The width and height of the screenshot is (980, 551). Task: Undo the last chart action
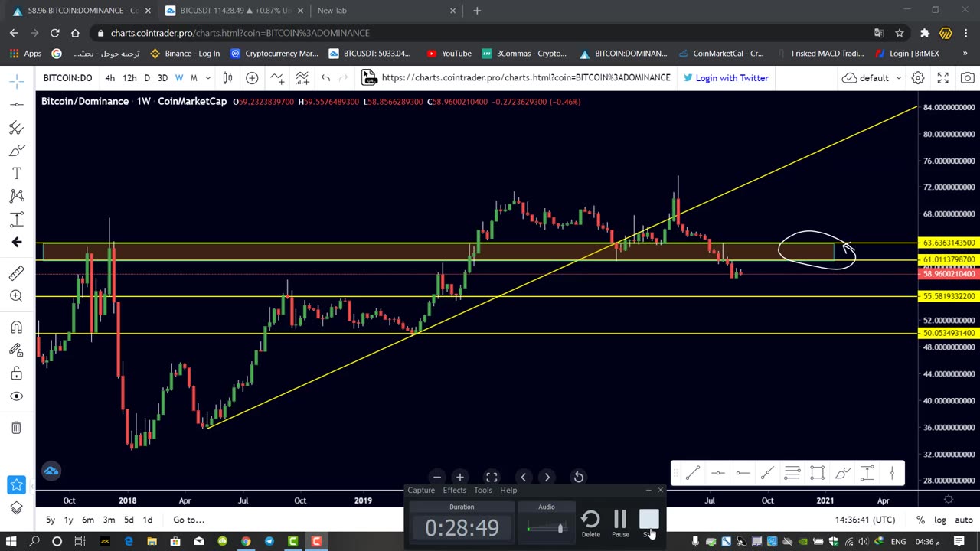(x=325, y=78)
